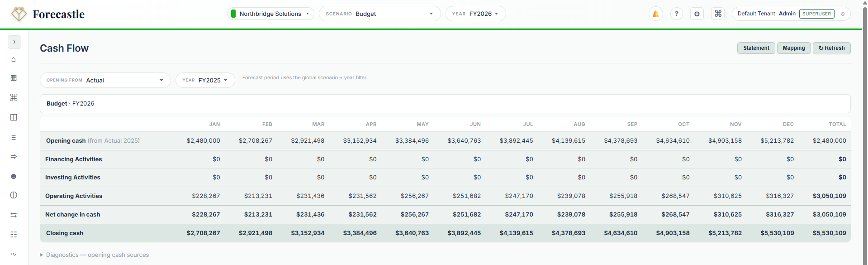
Task: Select the Financing Activities row label
Action: (x=73, y=159)
